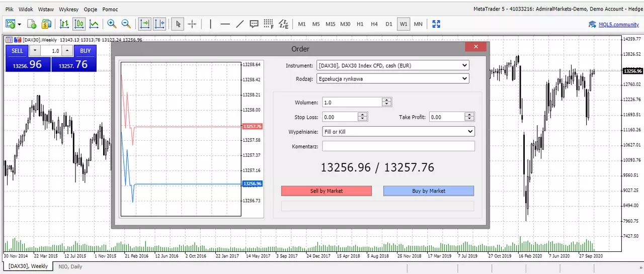Increase one-click trading volume arrow
Viewport: 644px width, 274px height.
point(67,51)
